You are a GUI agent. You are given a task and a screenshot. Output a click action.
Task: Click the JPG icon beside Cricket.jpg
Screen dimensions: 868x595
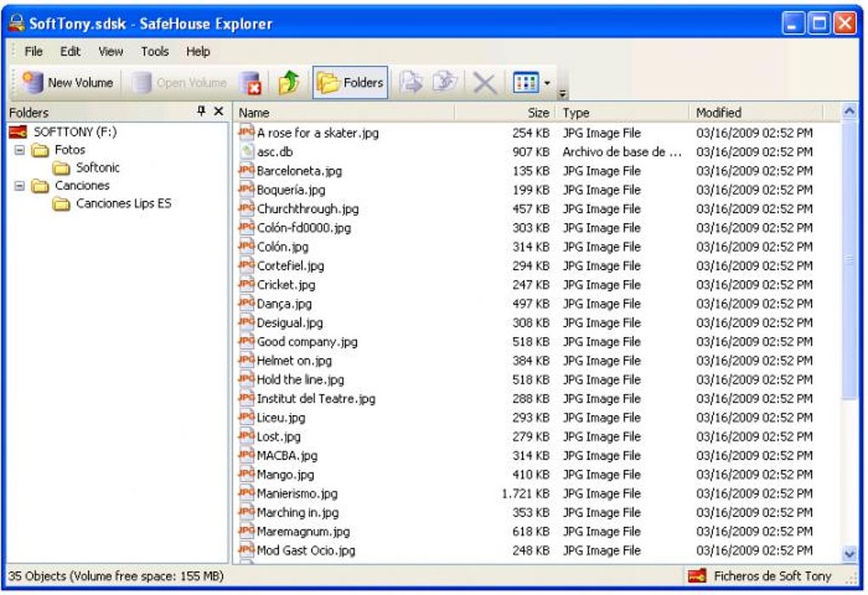[x=246, y=284]
